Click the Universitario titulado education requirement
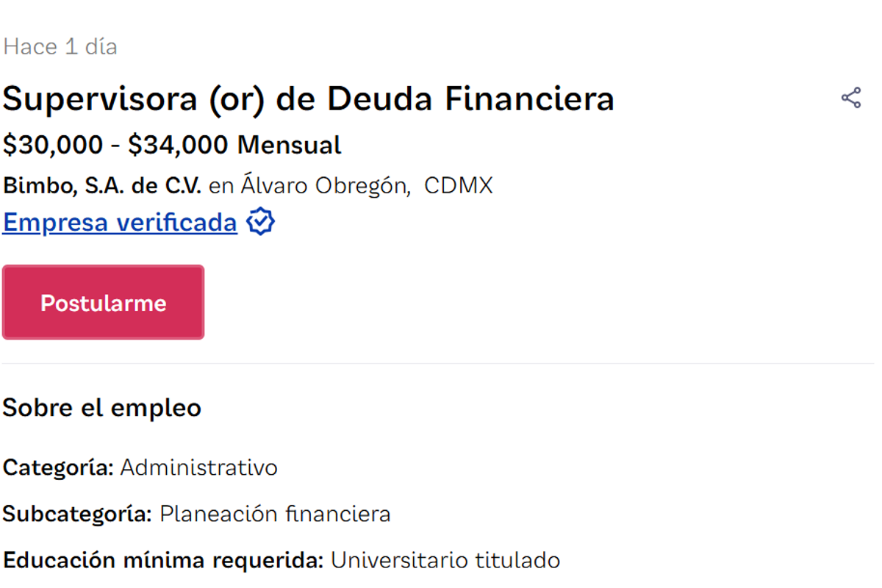Image resolution: width=882 pixels, height=588 pixels. [445, 560]
